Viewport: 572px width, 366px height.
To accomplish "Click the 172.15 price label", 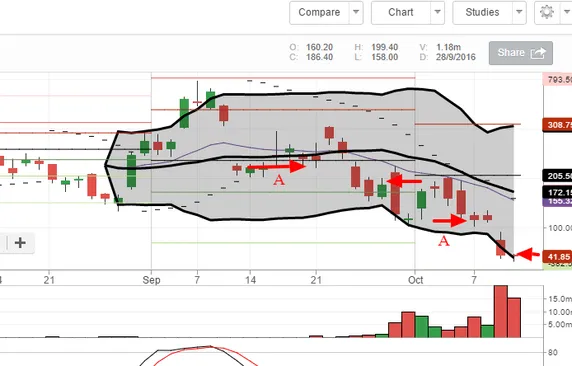I will coord(557,192).
